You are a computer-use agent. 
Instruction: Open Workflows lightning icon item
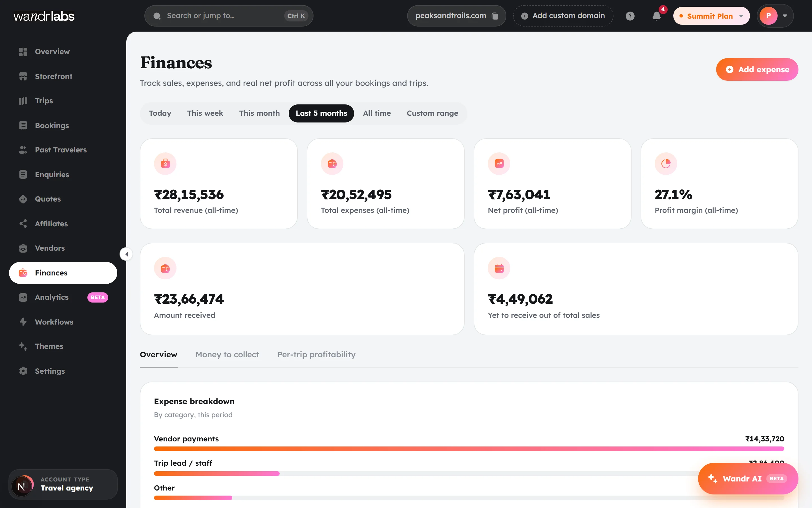tap(63, 322)
